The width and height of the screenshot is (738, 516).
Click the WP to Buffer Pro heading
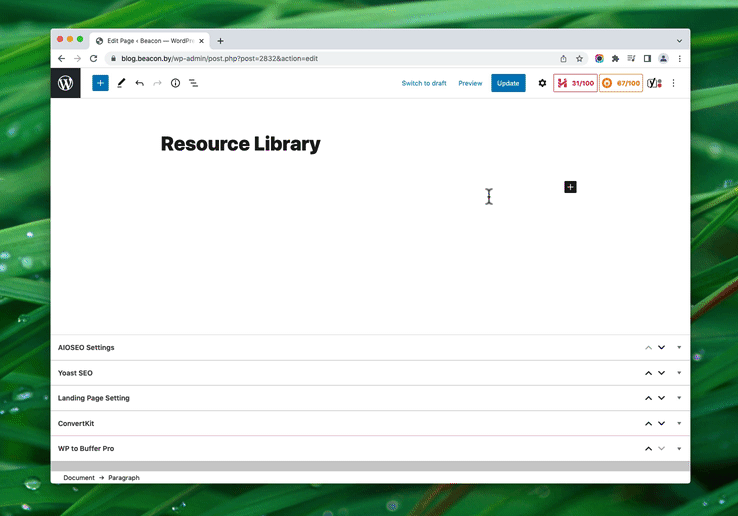(x=86, y=449)
